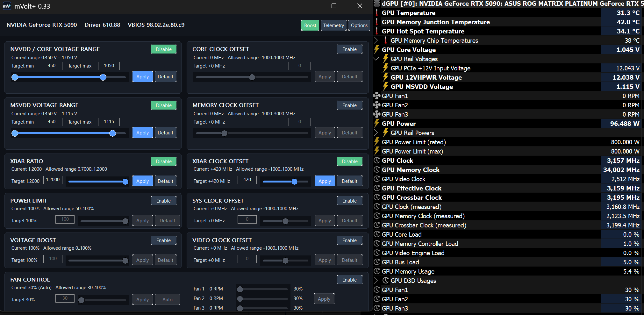Click thermometer icon beside GPU Memory Junction Temperature
Image resolution: width=644 pixels, height=315 pixels.
pyautogui.click(x=377, y=22)
